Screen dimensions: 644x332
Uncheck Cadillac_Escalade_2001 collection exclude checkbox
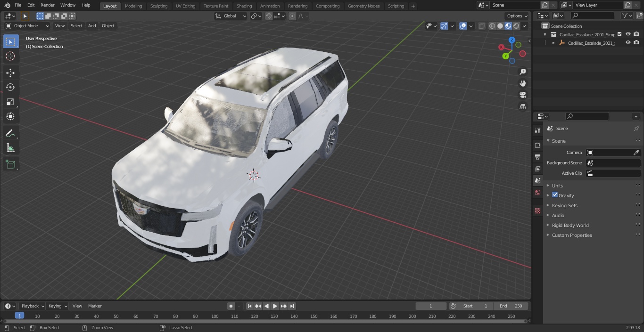(x=619, y=34)
